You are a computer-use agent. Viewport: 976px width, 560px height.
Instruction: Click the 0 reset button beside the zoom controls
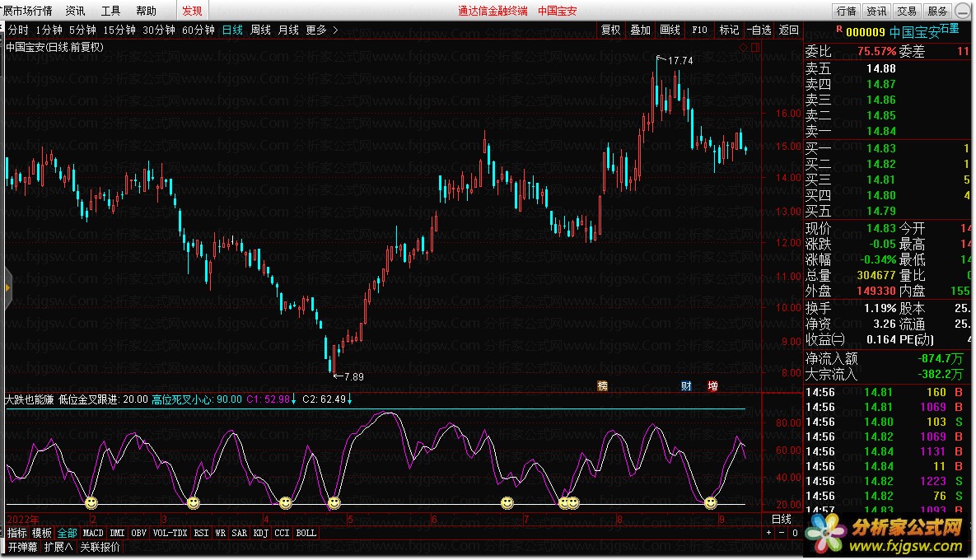(x=795, y=533)
